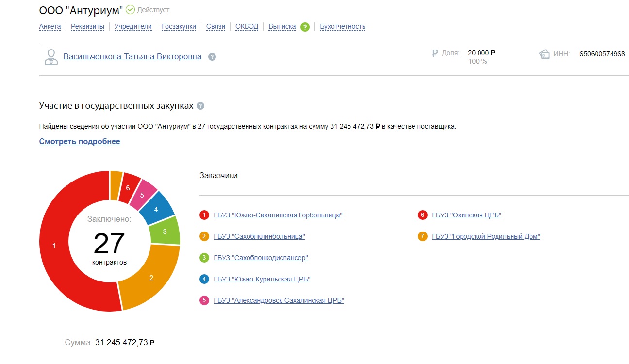629x364 pixels.
Task: Click the green number 3 legend marker
Action: tap(204, 258)
